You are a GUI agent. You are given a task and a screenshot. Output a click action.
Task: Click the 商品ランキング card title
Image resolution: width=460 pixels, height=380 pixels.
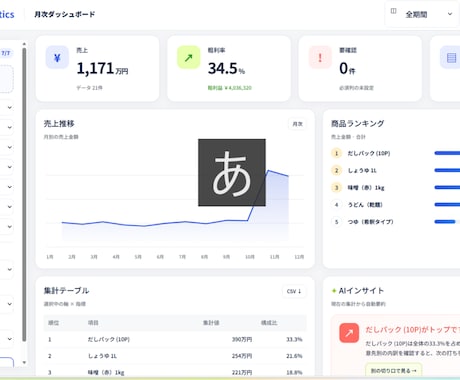358,124
